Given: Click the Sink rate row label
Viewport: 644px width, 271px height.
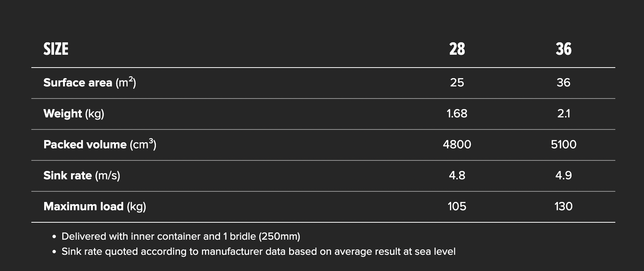Looking at the screenshot, I should (x=82, y=176).
